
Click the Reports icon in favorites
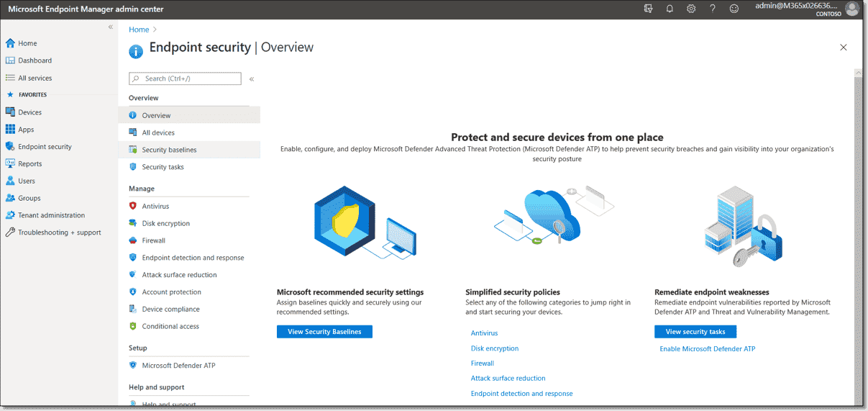(10, 163)
